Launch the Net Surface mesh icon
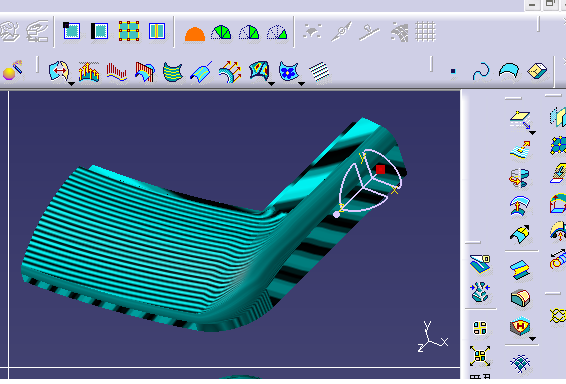The width and height of the screenshot is (566, 384). click(520, 363)
